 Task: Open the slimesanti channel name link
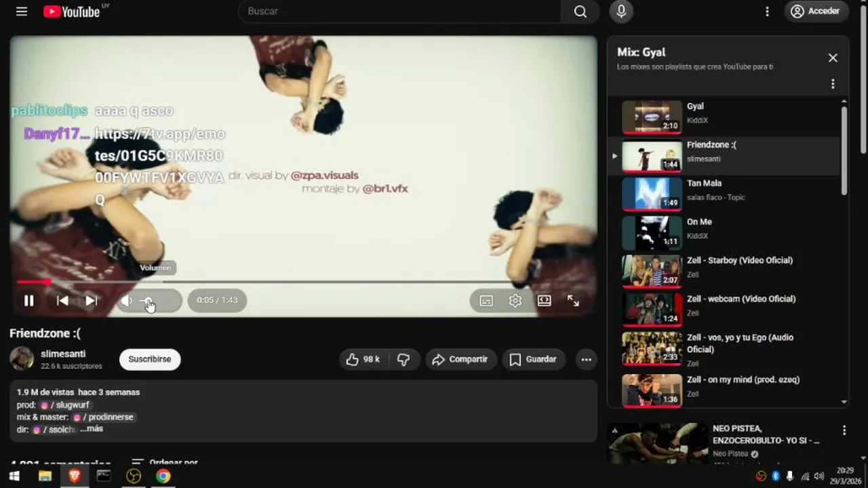coord(63,354)
